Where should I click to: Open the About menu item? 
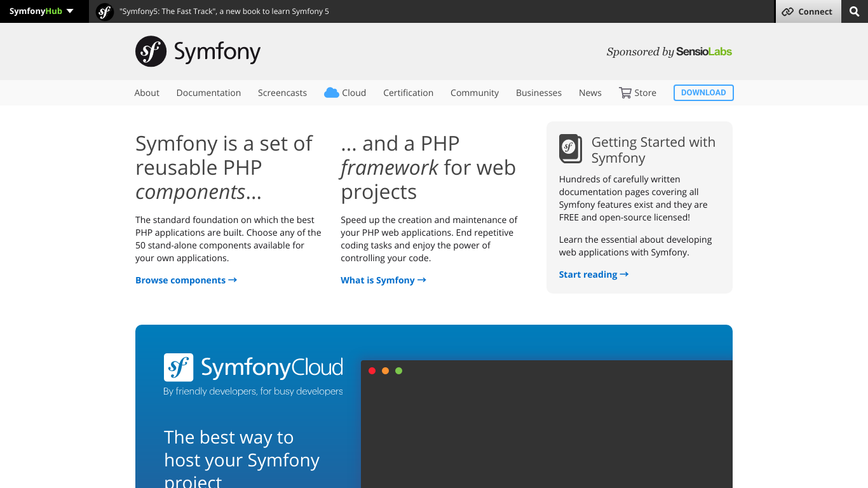pos(147,93)
